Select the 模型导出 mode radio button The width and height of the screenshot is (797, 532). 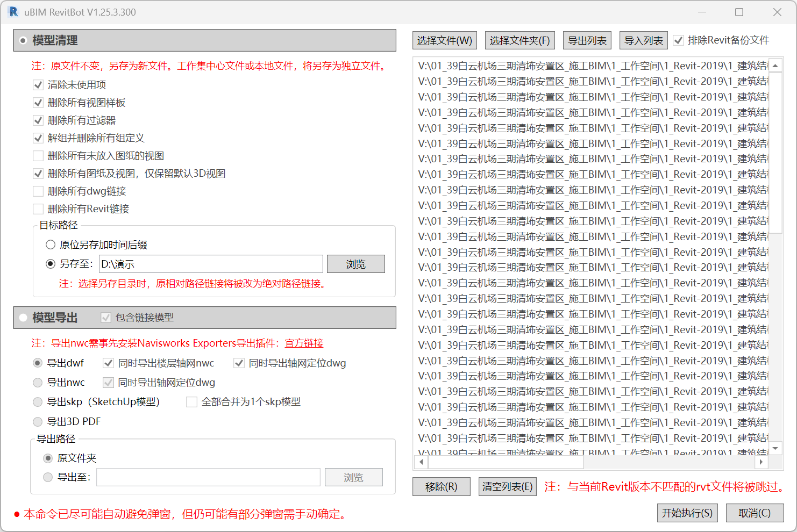pos(23,318)
